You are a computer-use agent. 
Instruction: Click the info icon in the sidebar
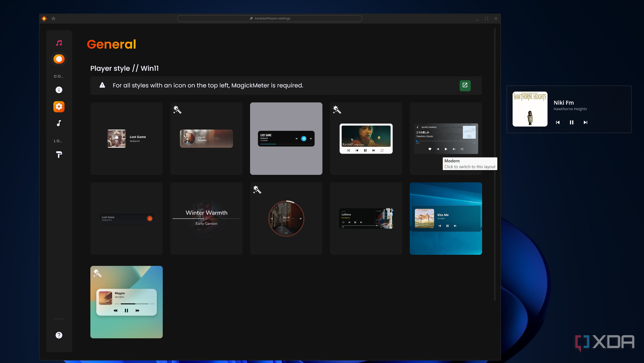pyautogui.click(x=58, y=90)
